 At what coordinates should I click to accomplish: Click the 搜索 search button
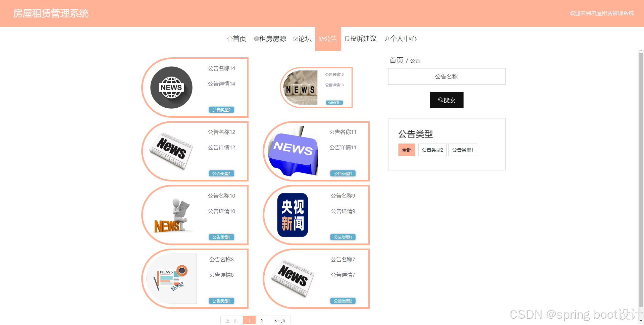pos(446,100)
